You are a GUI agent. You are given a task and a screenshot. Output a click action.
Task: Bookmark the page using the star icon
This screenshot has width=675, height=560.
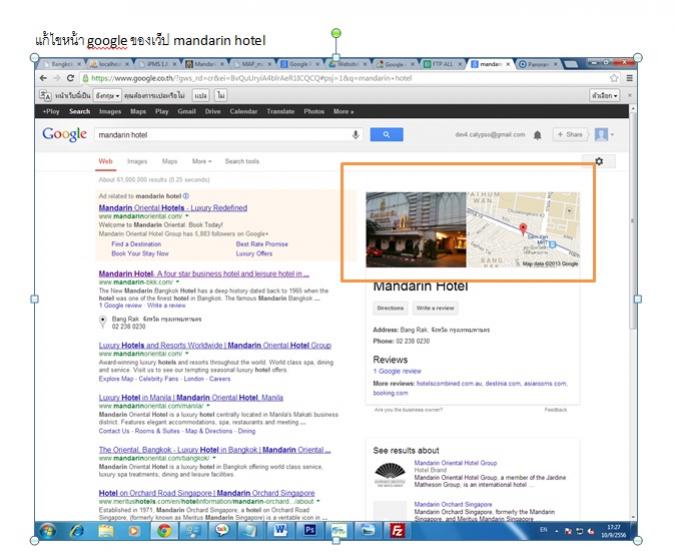[614, 78]
